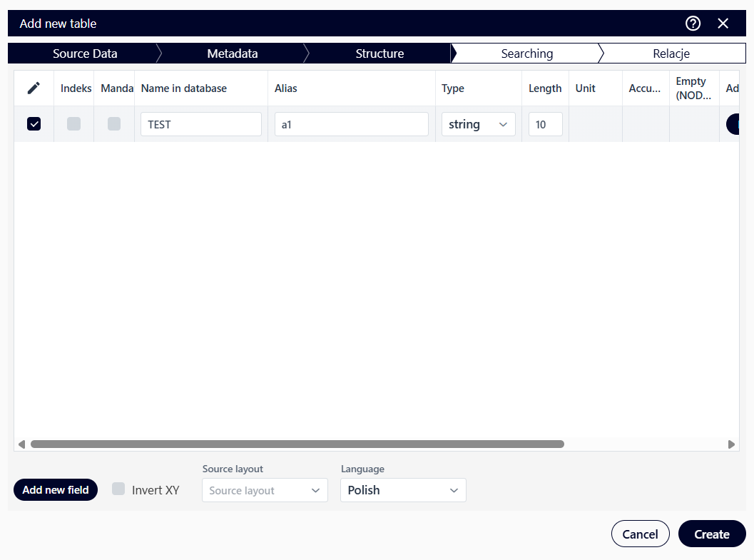
Task: Go to the Source Data step
Action: [85, 54]
